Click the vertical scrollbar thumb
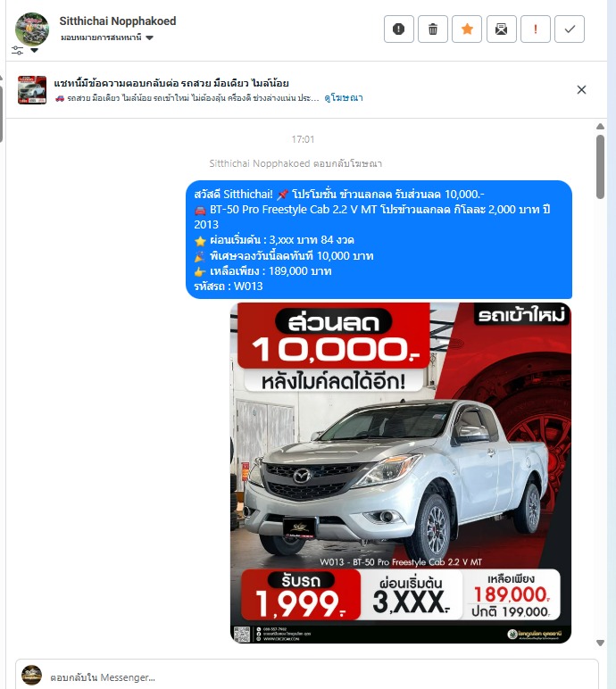The height and width of the screenshot is (689, 616). [x=600, y=167]
